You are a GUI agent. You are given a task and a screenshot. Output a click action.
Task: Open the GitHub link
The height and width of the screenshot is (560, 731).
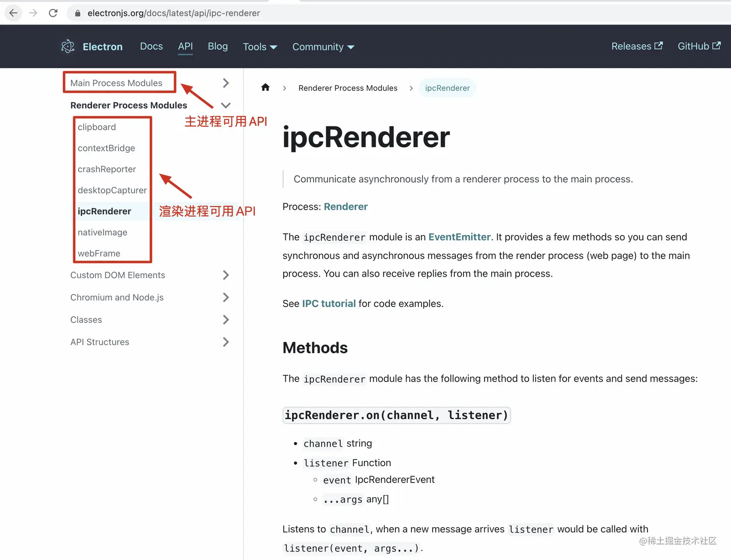point(699,46)
